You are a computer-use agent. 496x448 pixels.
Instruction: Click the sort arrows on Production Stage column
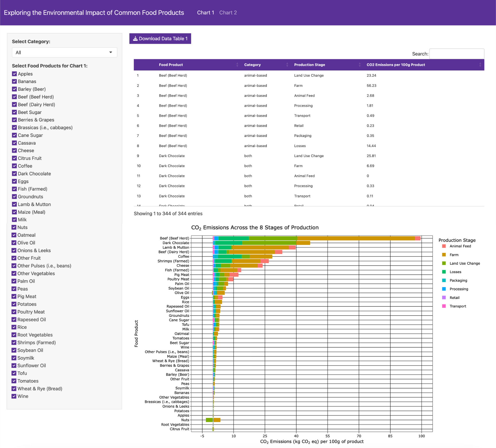pos(360,65)
